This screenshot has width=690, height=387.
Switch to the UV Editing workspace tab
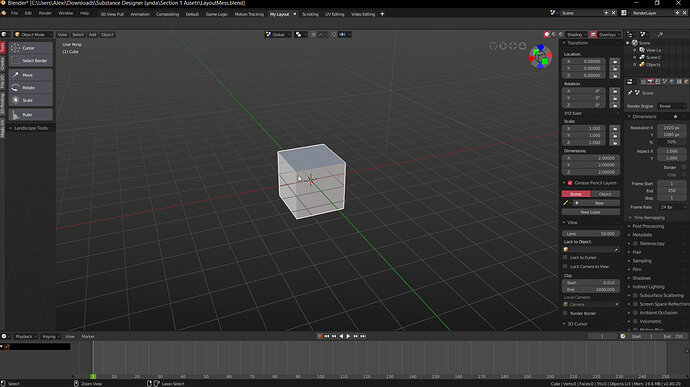click(335, 14)
